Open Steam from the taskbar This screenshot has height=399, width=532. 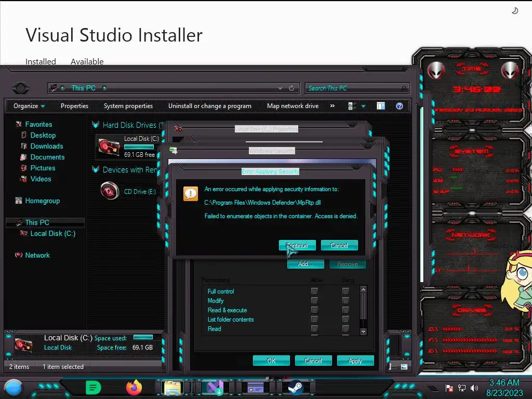[296, 388]
